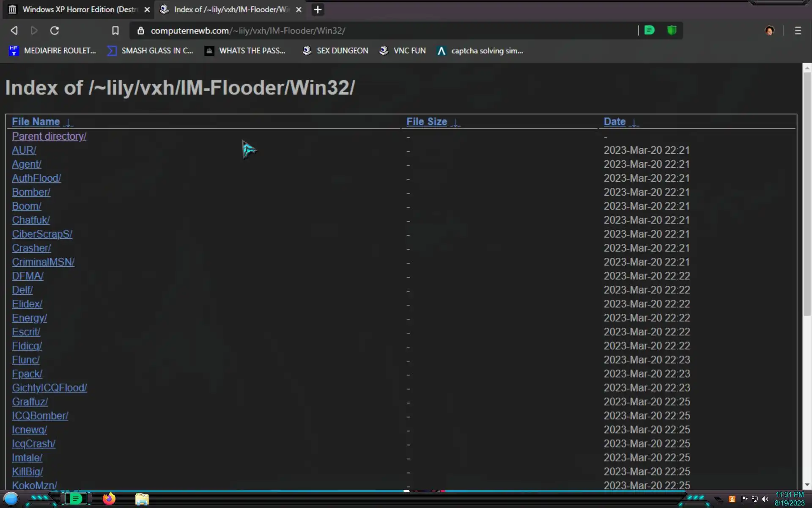Open the volume control in system tray
Screen dimensions: 812x508
click(765, 499)
